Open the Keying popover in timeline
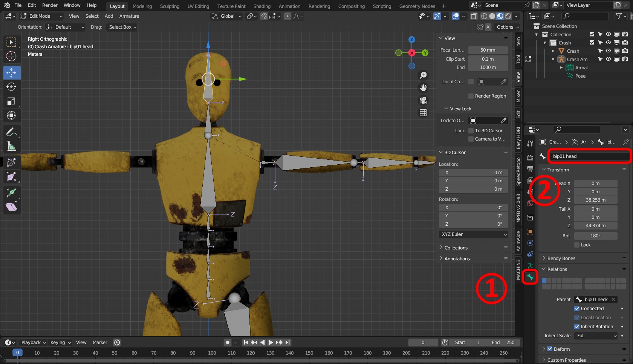Viewport: 633px width, 364px height. tap(60, 343)
